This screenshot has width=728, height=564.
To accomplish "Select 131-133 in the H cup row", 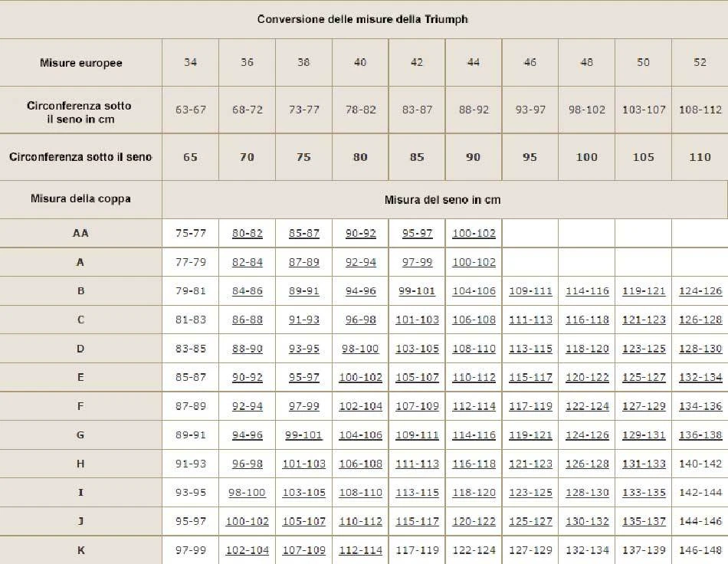I will coord(644,464).
